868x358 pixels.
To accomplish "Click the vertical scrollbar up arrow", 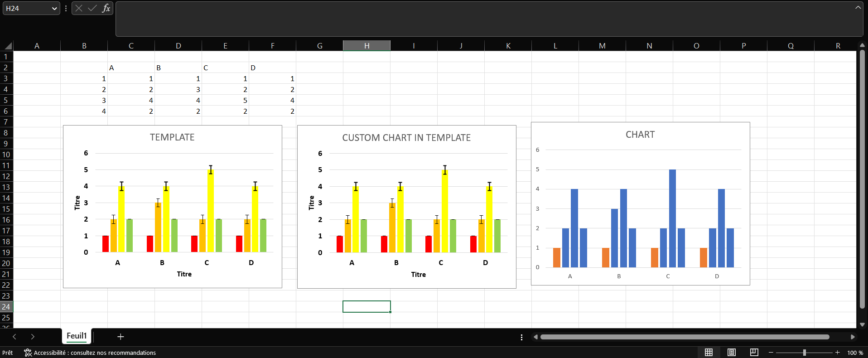I will coord(862,45).
